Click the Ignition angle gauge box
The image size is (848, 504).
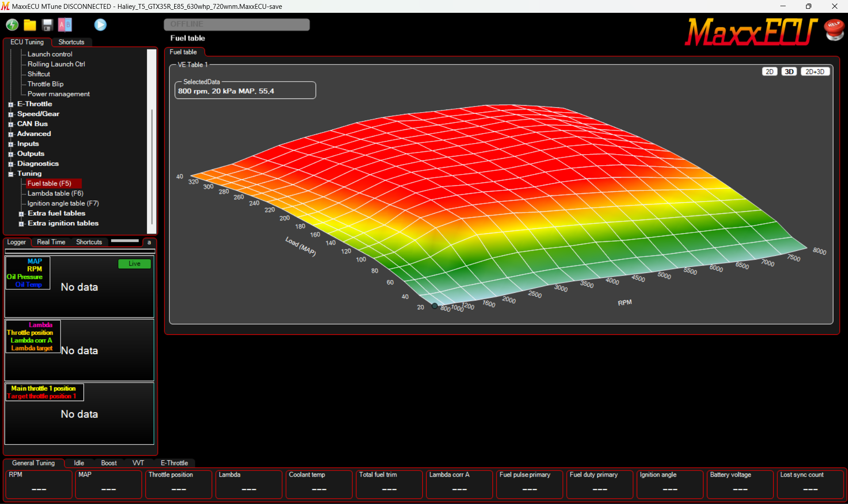pyautogui.click(x=670, y=484)
